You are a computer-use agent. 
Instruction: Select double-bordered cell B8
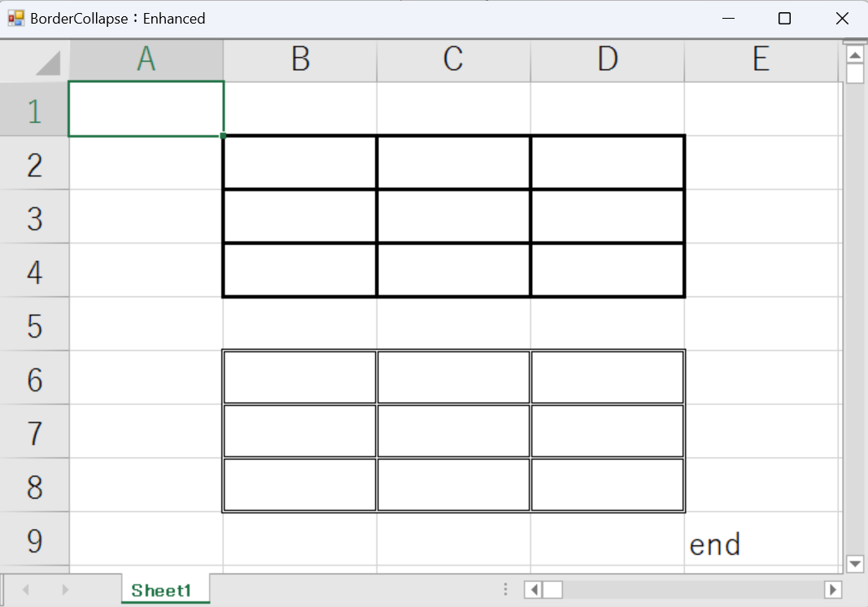(300, 485)
